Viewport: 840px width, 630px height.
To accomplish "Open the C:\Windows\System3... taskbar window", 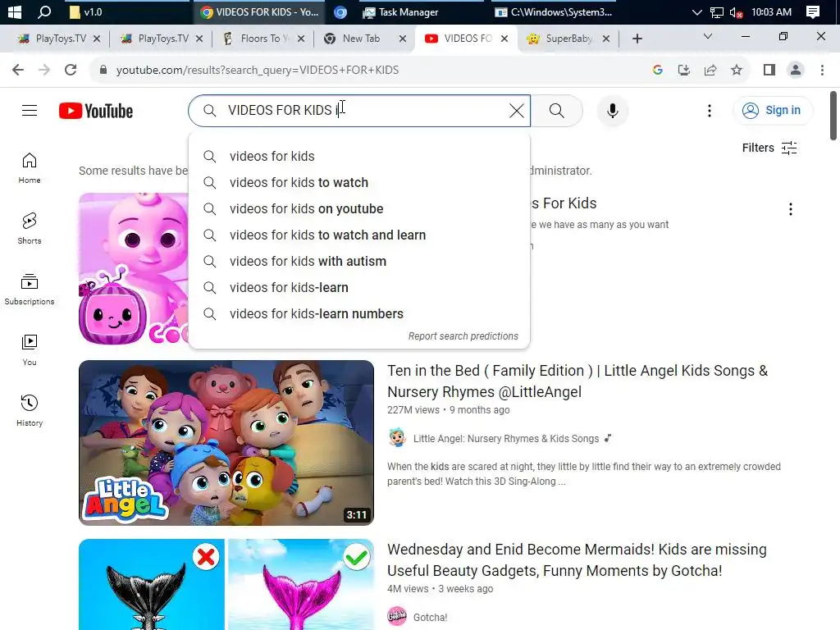I will click(x=553, y=11).
